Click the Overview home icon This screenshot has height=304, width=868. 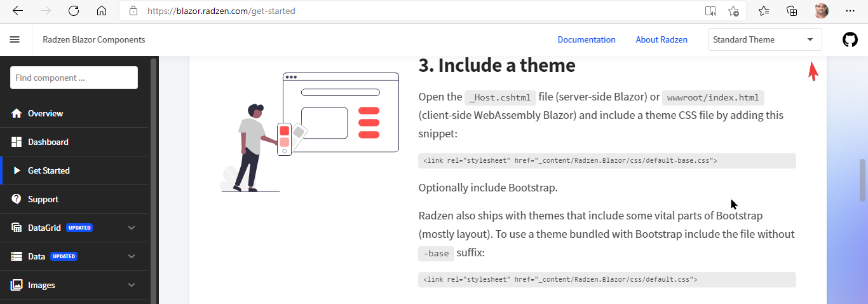[17, 113]
